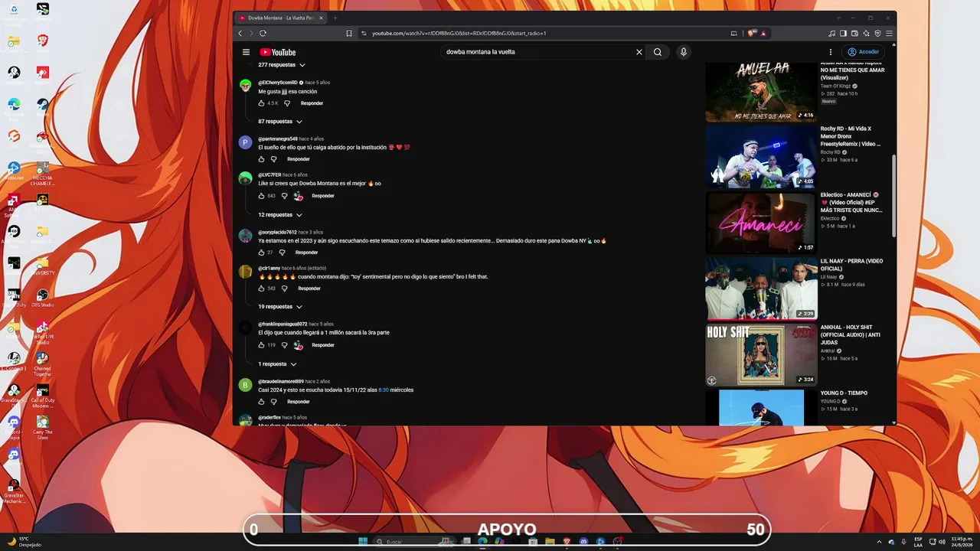980x551 pixels.
Task: Open the LIL NAAY - PERRA video thumbnail
Action: tap(761, 289)
